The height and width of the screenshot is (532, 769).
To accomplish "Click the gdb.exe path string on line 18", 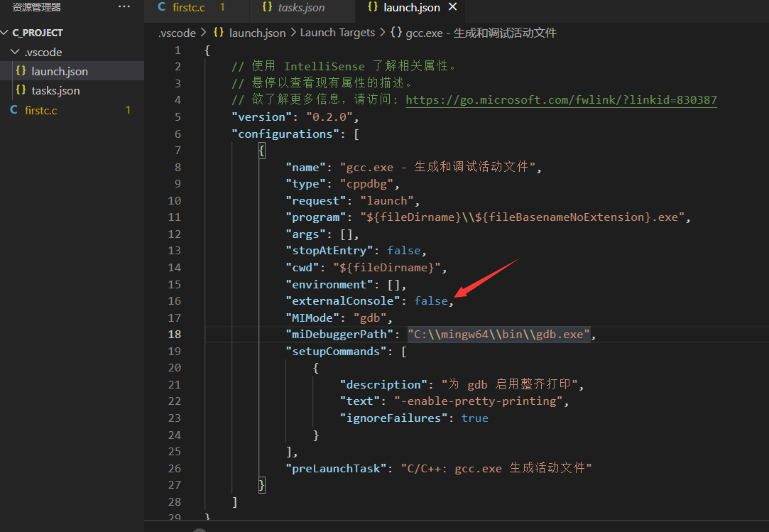I will coord(498,335).
